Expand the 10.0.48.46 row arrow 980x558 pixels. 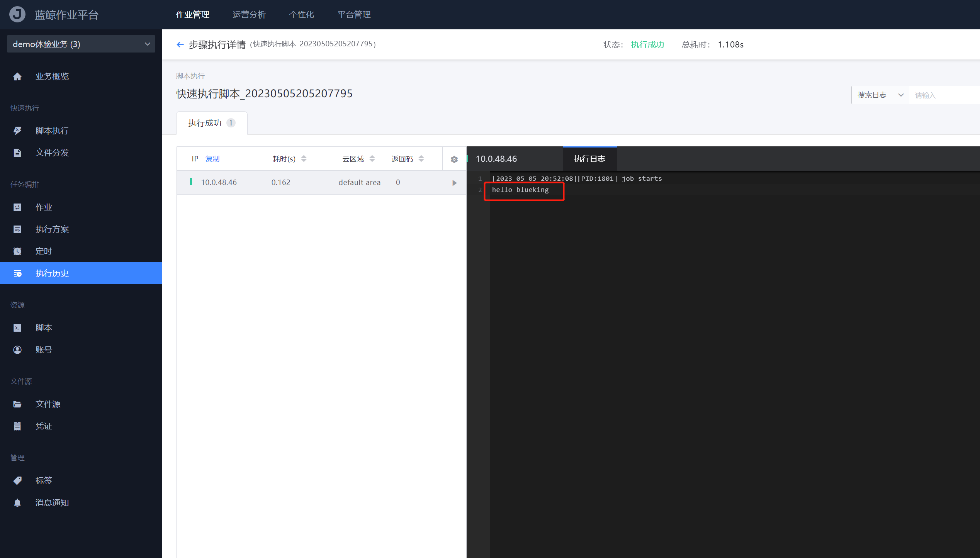coord(454,183)
